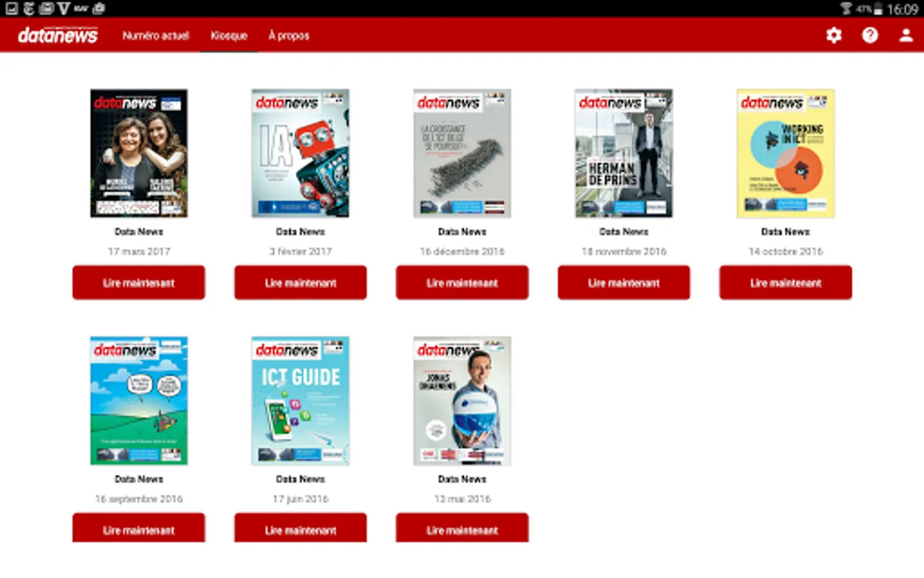The height and width of the screenshot is (578, 924).
Task: Tap Data News title above 14 octobre 2016
Action: 785,231
